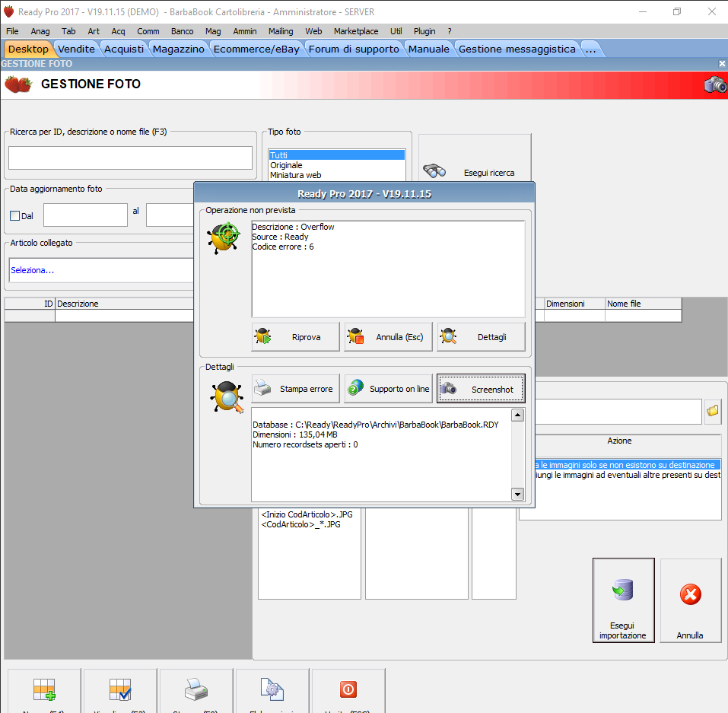Click the Dal start date field
Screen dimensions: 728x713
click(85, 215)
